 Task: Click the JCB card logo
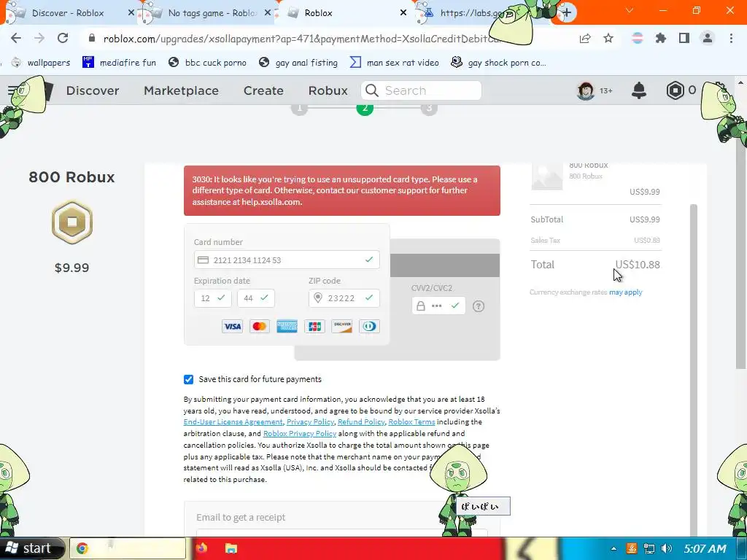click(314, 326)
